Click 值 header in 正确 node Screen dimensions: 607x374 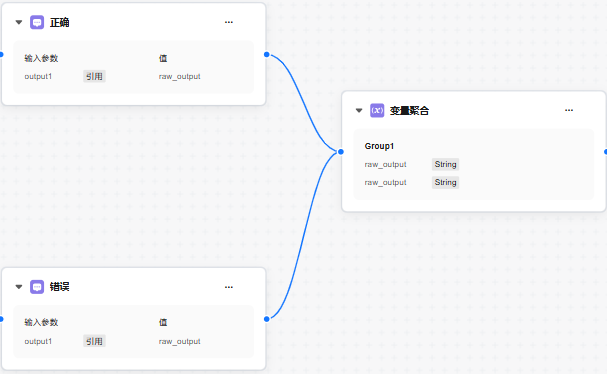pos(163,58)
